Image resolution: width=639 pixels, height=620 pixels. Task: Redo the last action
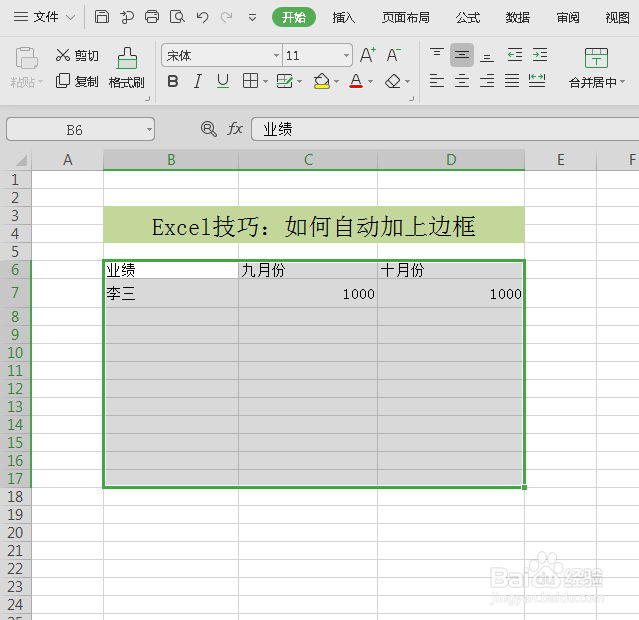[x=227, y=17]
